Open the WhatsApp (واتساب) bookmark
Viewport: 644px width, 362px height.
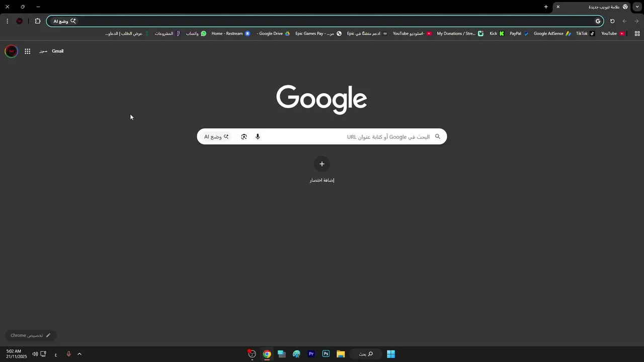(x=196, y=34)
